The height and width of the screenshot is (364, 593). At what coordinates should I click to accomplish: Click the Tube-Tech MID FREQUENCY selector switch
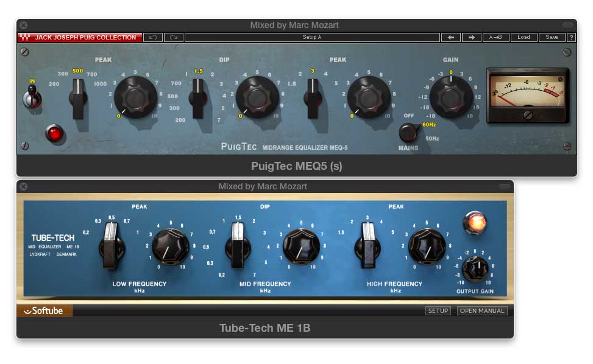pyautogui.click(x=238, y=245)
